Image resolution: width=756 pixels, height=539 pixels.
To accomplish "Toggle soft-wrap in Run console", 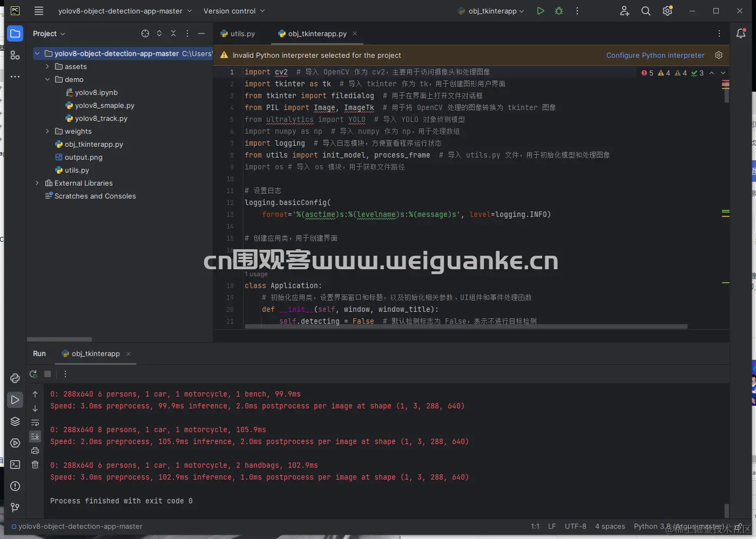I will click(35, 422).
